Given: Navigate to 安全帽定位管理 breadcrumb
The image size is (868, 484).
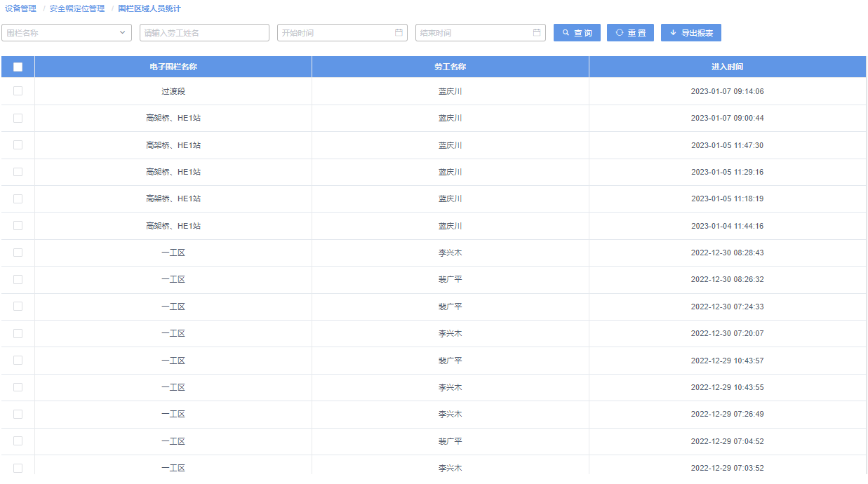Looking at the screenshot, I should (77, 9).
